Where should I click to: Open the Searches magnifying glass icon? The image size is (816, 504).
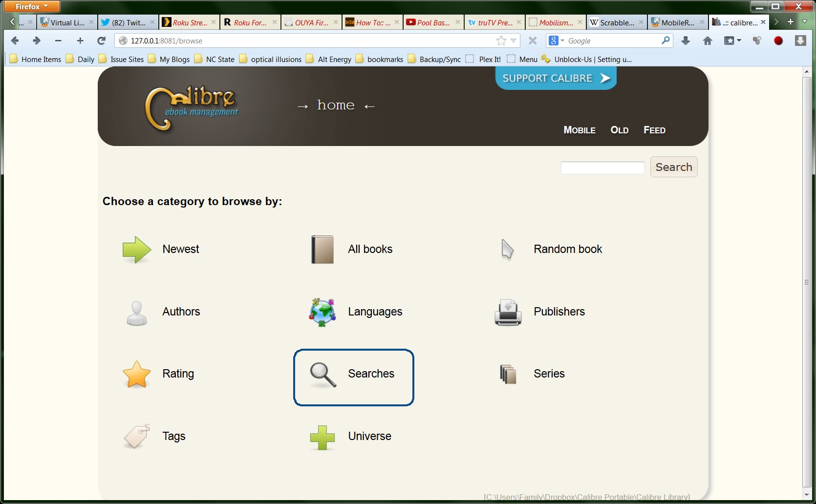coord(323,375)
